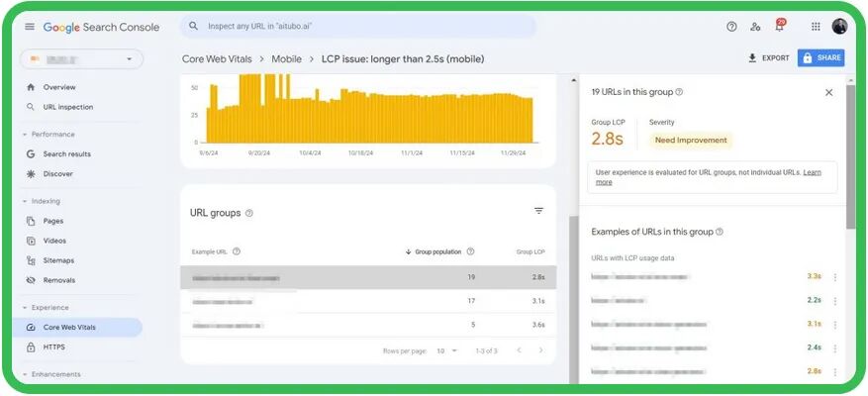The width and height of the screenshot is (868, 396).
Task: Click help icon next to URL groups
Action: click(x=249, y=213)
